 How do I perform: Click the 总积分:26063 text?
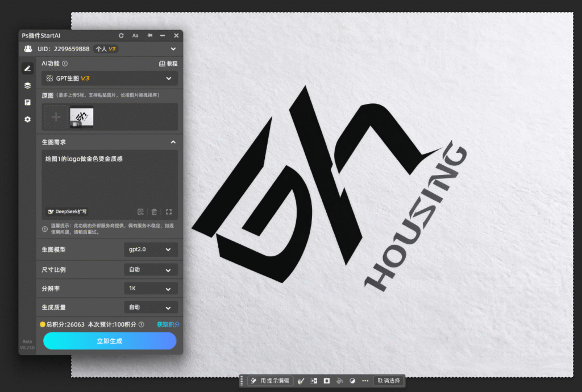pos(65,324)
